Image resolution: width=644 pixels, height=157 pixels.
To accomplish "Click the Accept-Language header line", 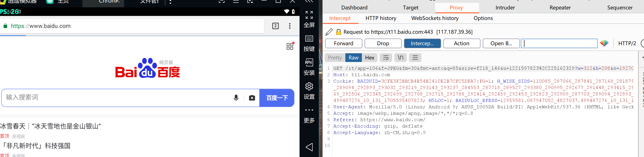I will [379, 132].
